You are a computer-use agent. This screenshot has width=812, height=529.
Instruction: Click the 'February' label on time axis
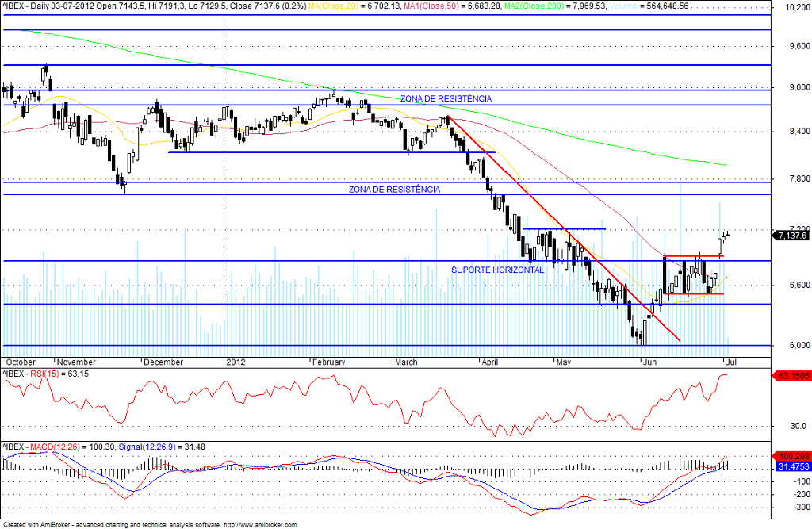click(x=329, y=362)
